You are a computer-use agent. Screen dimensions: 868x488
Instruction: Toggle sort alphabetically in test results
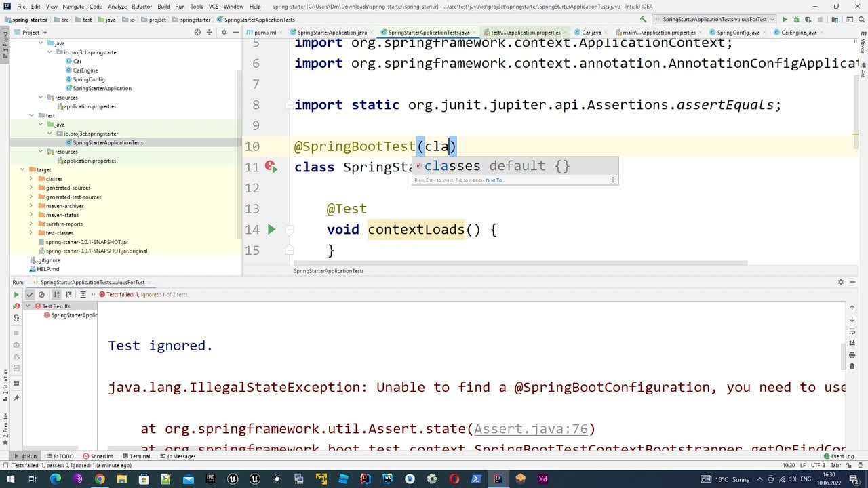pyautogui.click(x=56, y=295)
